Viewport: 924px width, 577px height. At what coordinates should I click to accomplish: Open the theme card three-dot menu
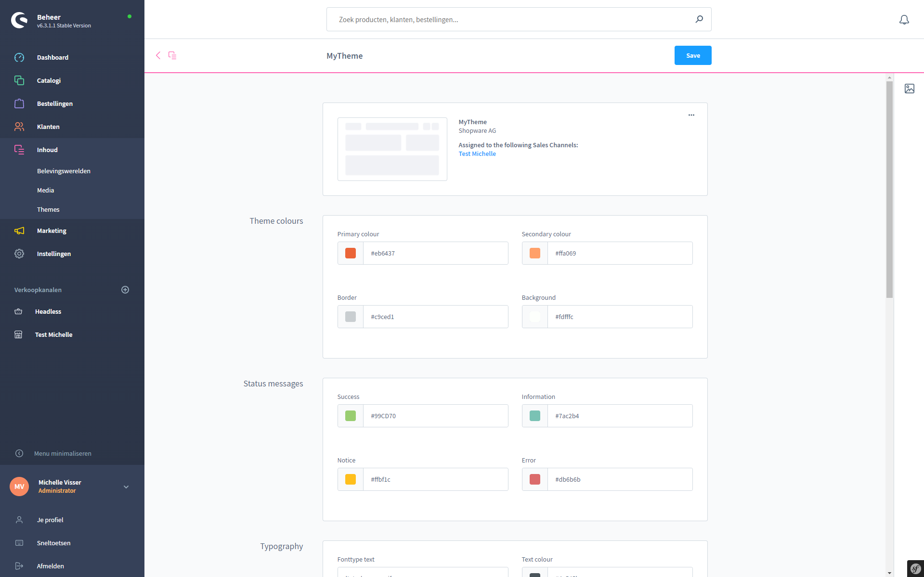tap(691, 115)
